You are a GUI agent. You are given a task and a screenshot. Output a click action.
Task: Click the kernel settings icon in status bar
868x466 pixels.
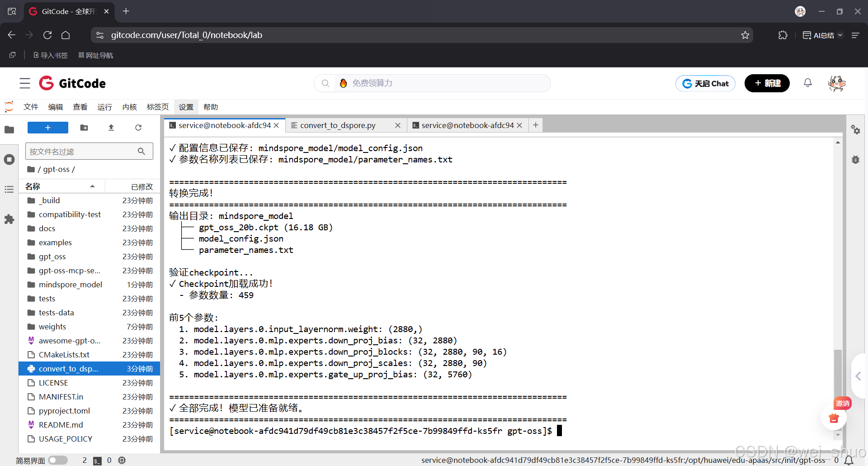click(x=122, y=460)
